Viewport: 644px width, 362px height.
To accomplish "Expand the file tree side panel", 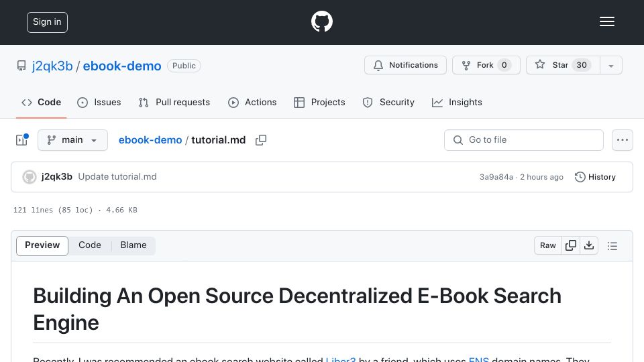I will coord(21,140).
